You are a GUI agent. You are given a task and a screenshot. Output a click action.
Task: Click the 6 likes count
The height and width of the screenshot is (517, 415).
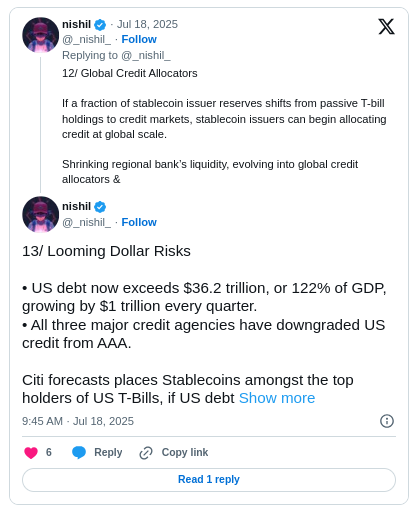pyautogui.click(x=49, y=452)
